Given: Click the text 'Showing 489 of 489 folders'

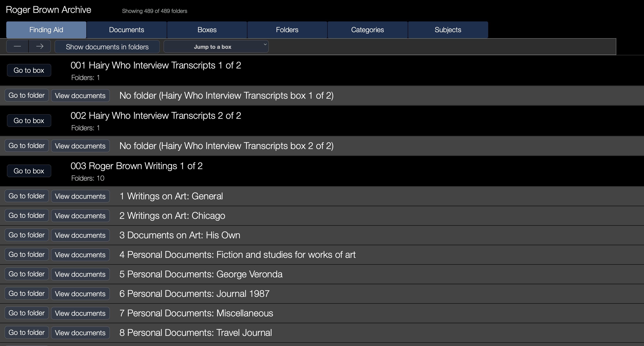Looking at the screenshot, I should [x=154, y=11].
